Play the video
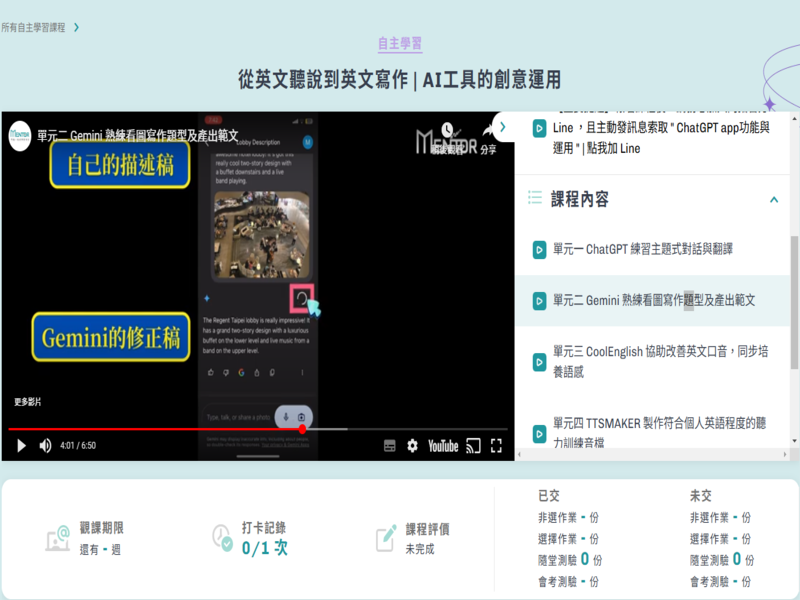Image resolution: width=800 pixels, height=600 pixels. pyautogui.click(x=21, y=446)
